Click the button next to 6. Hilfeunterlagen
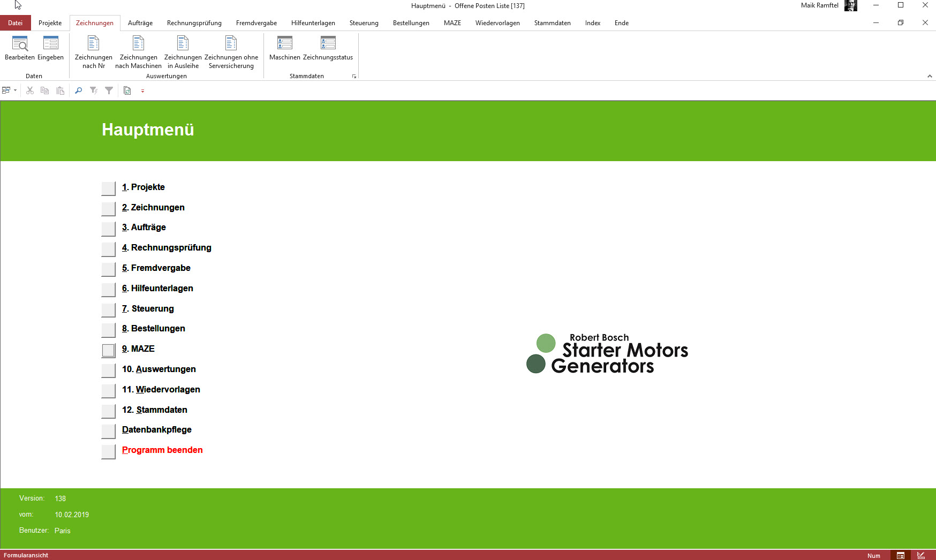Image resolution: width=936 pixels, height=560 pixels. tap(108, 290)
